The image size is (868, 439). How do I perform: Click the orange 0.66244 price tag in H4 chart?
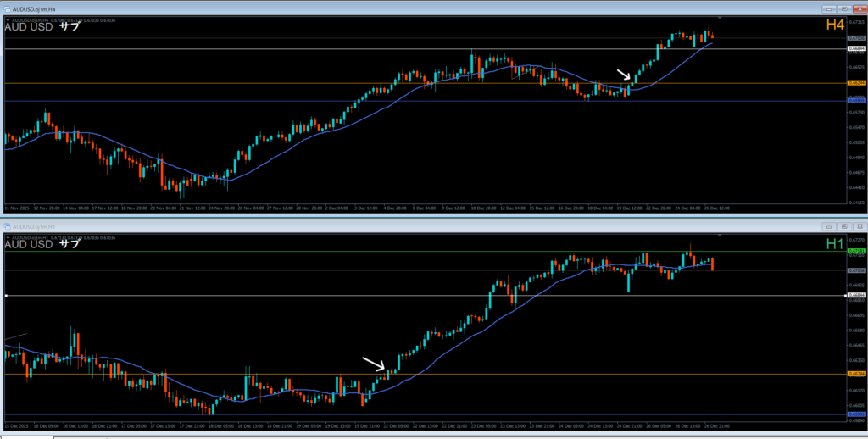point(855,83)
